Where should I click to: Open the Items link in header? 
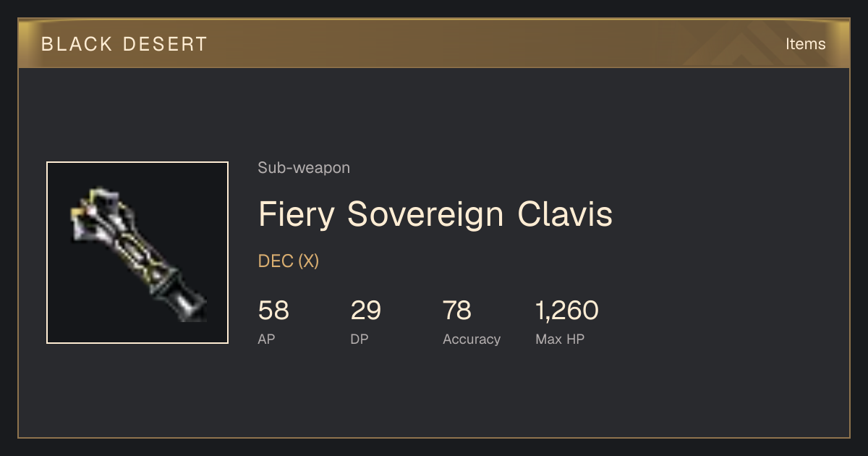pos(805,43)
